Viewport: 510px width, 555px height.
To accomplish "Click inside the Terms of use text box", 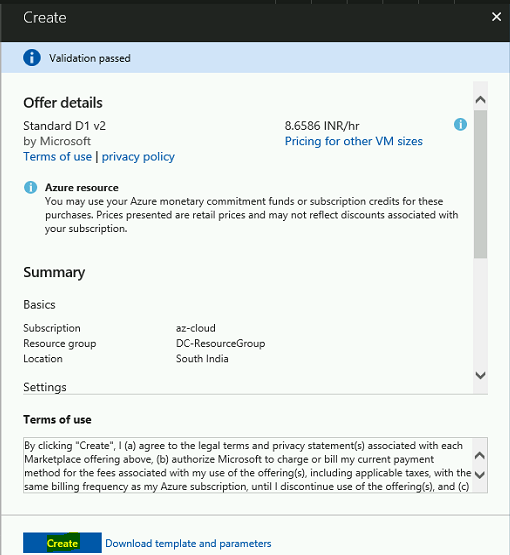I will tap(248, 465).
